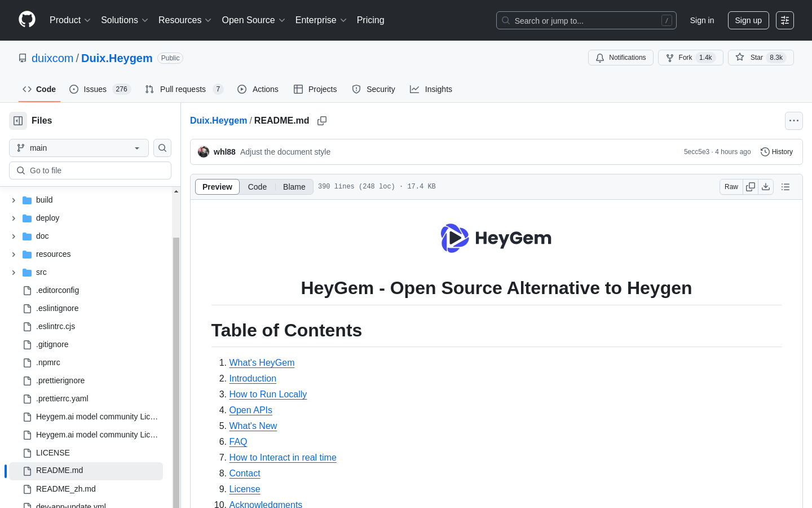812x508 pixels.
Task: Click the whl88 avatar image
Action: [x=204, y=152]
